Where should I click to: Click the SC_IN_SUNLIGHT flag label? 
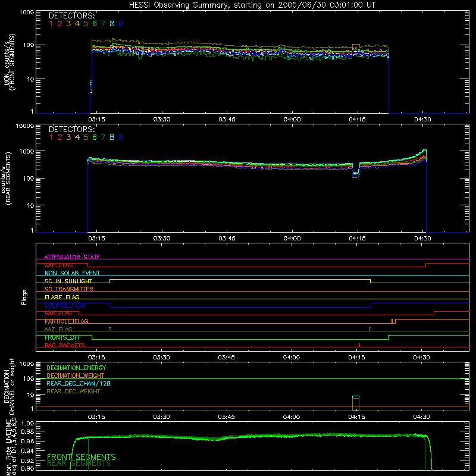click(68, 281)
